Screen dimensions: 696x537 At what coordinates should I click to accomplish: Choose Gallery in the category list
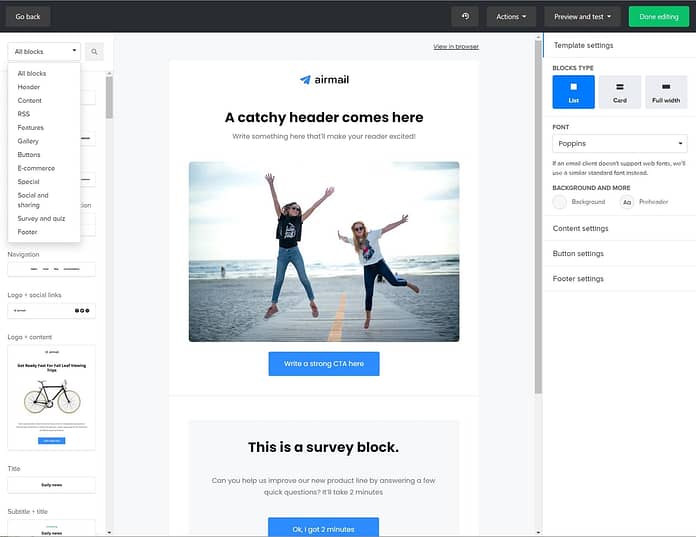(28, 141)
